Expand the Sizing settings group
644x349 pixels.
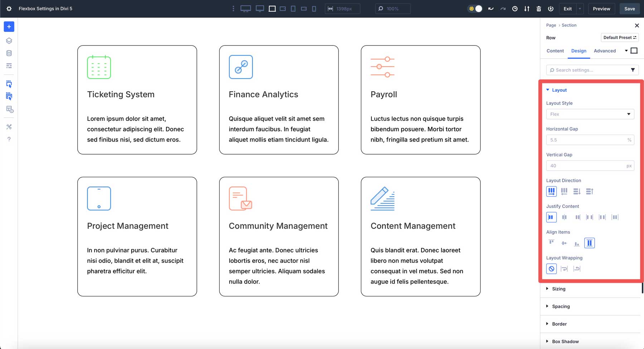point(558,289)
